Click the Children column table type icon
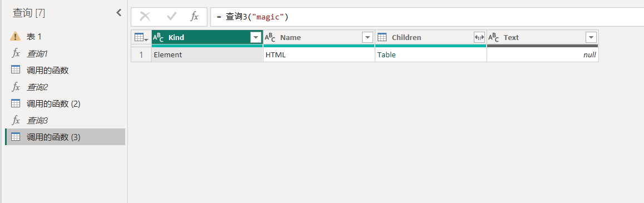This screenshot has height=203, width=644. coord(382,37)
